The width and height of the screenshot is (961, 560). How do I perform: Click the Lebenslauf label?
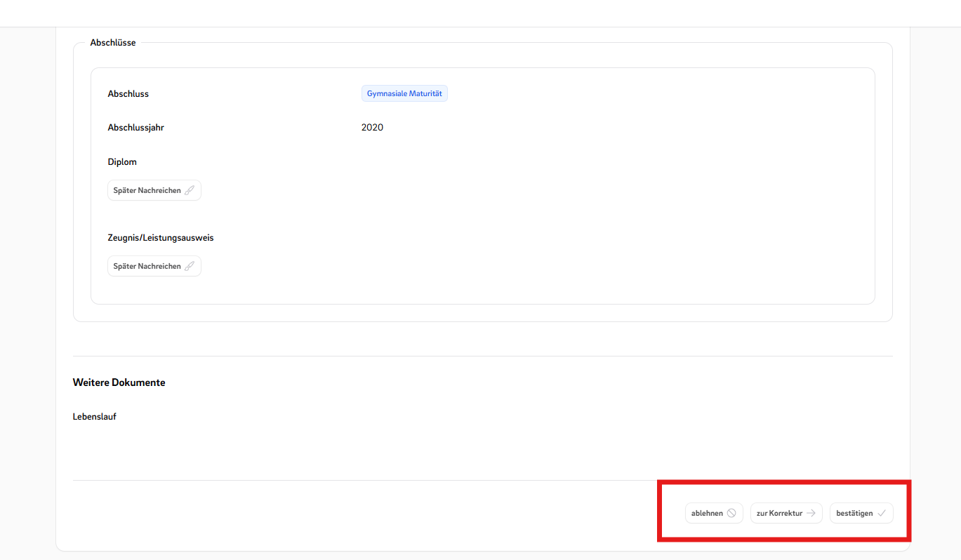click(x=94, y=417)
